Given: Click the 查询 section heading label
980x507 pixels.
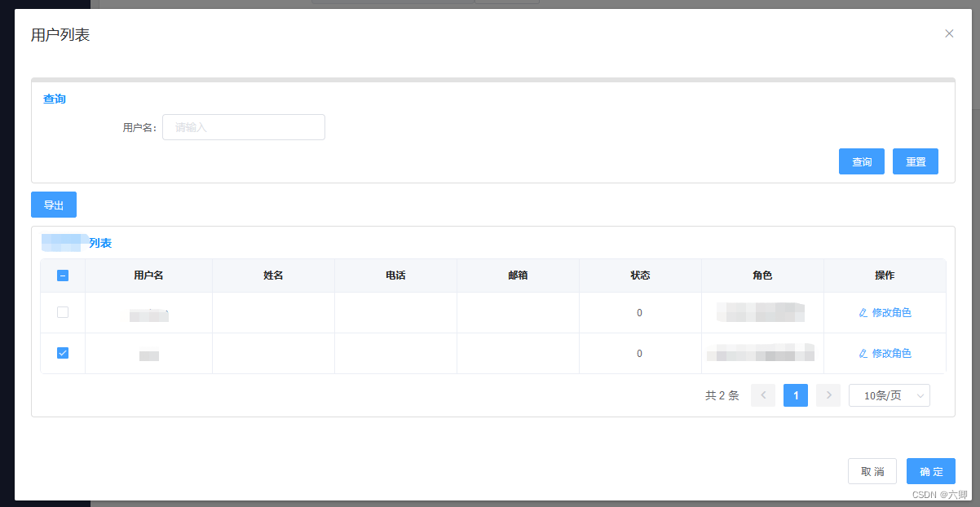Looking at the screenshot, I should coord(54,99).
